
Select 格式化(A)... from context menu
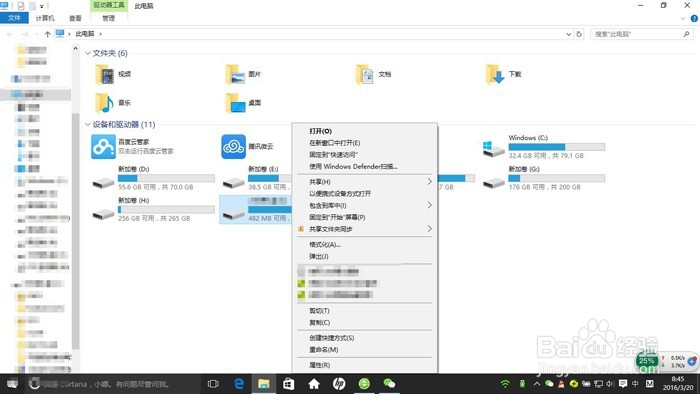pos(325,245)
